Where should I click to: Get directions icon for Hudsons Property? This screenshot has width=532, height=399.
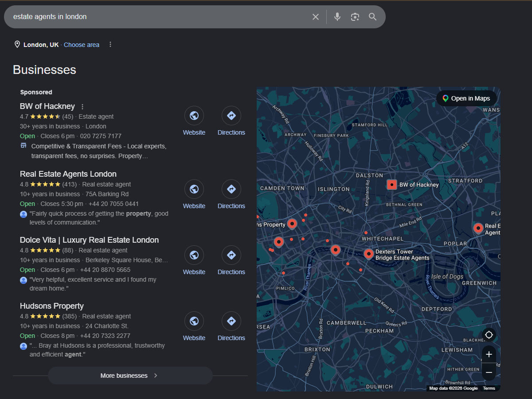[231, 321]
